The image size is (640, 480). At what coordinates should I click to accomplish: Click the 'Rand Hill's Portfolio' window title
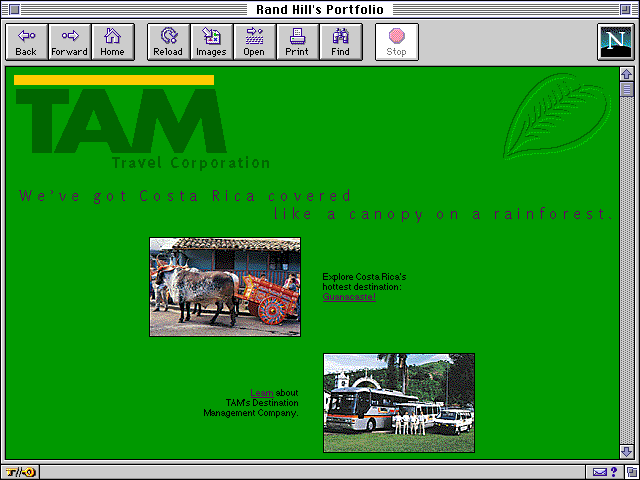click(320, 9)
